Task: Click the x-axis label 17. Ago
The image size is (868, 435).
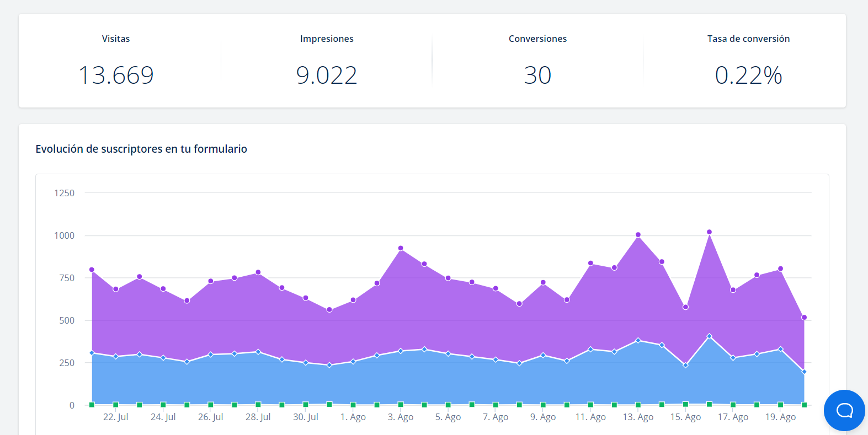Action: coord(733,417)
